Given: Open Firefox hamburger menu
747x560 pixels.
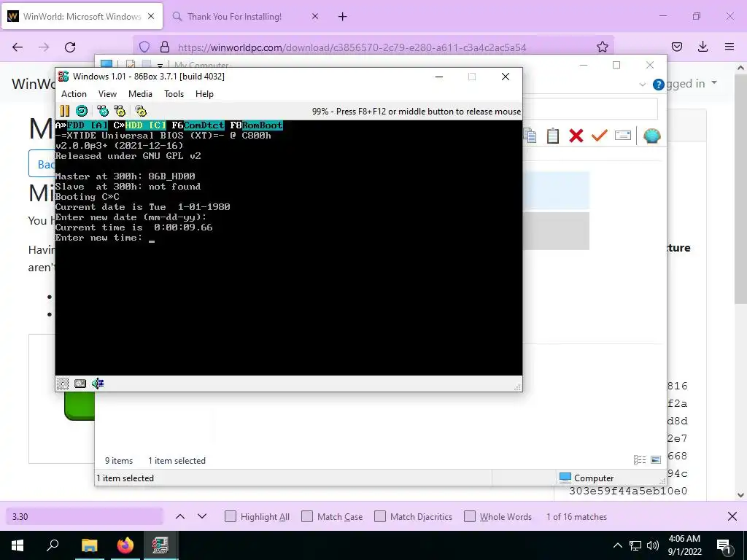Looking at the screenshot, I should (x=729, y=47).
